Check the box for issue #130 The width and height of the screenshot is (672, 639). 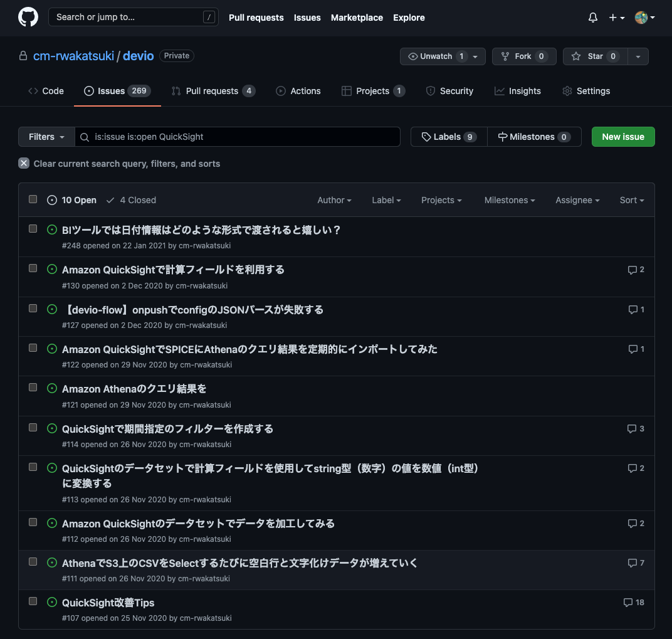(x=33, y=268)
